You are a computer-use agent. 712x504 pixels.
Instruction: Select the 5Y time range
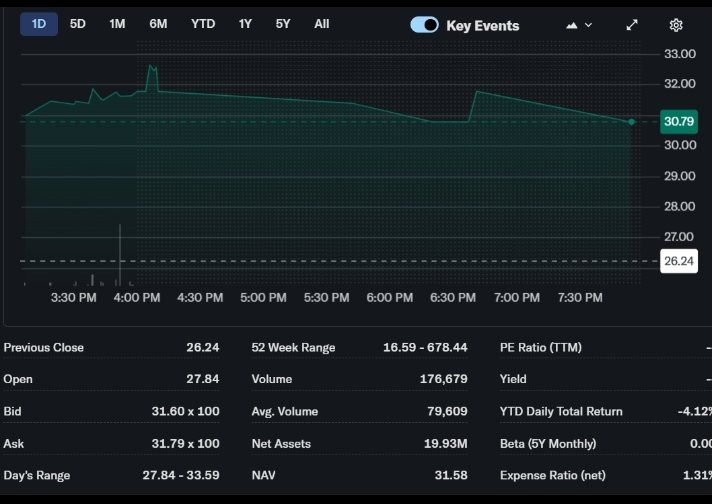pyautogui.click(x=283, y=23)
